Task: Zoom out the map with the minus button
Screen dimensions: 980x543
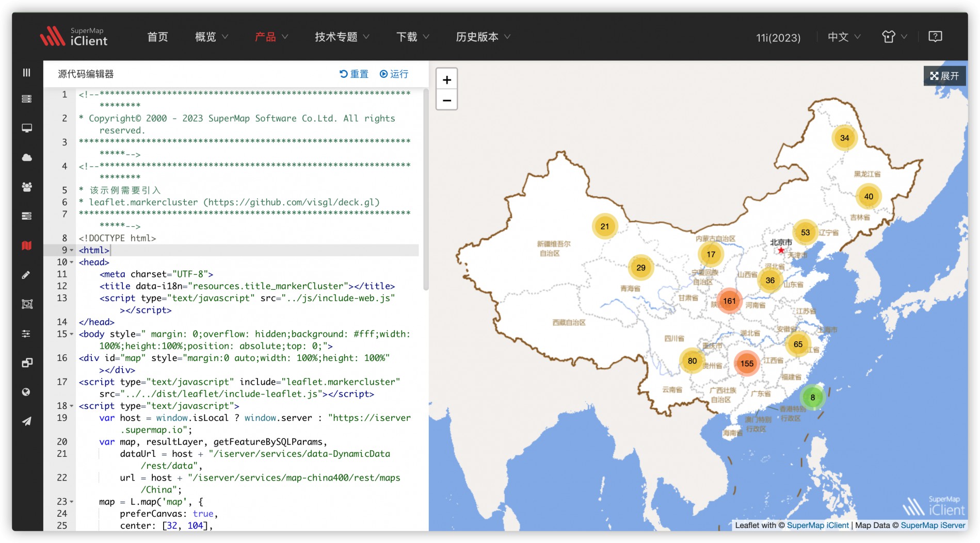Action: point(447,100)
